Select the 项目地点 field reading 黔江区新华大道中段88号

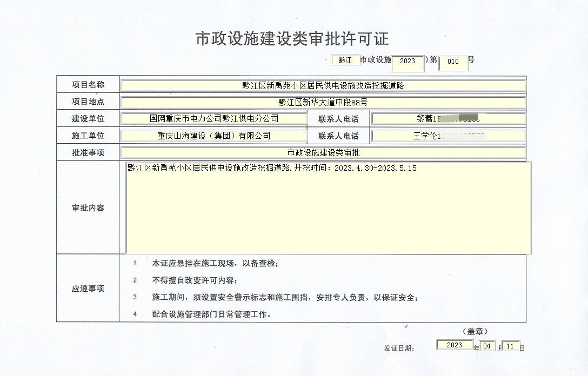pos(323,103)
